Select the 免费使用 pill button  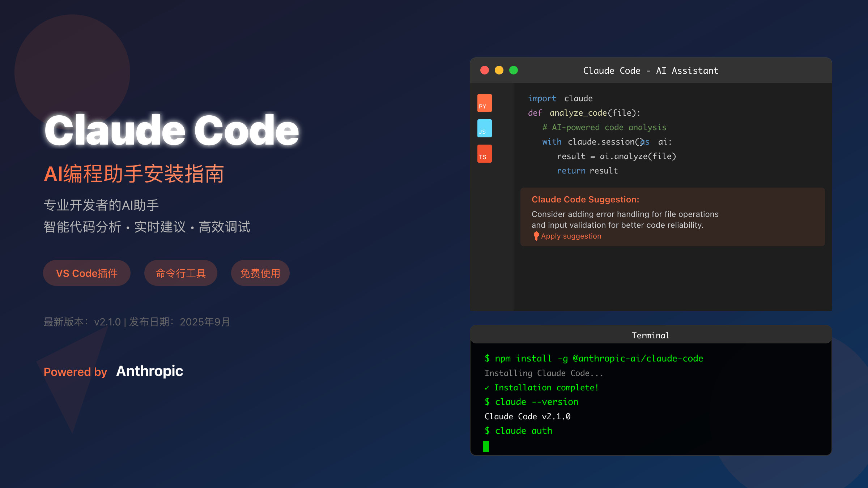(x=260, y=273)
